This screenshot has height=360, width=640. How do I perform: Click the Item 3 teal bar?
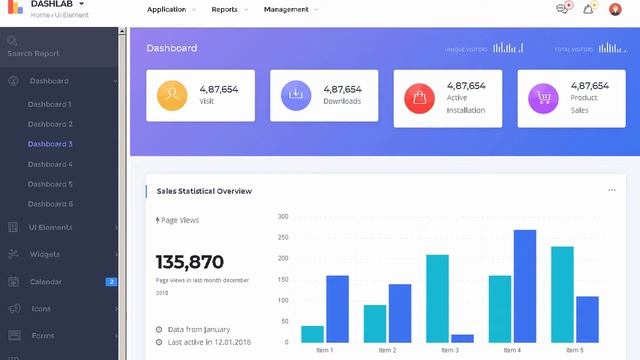pos(437,299)
